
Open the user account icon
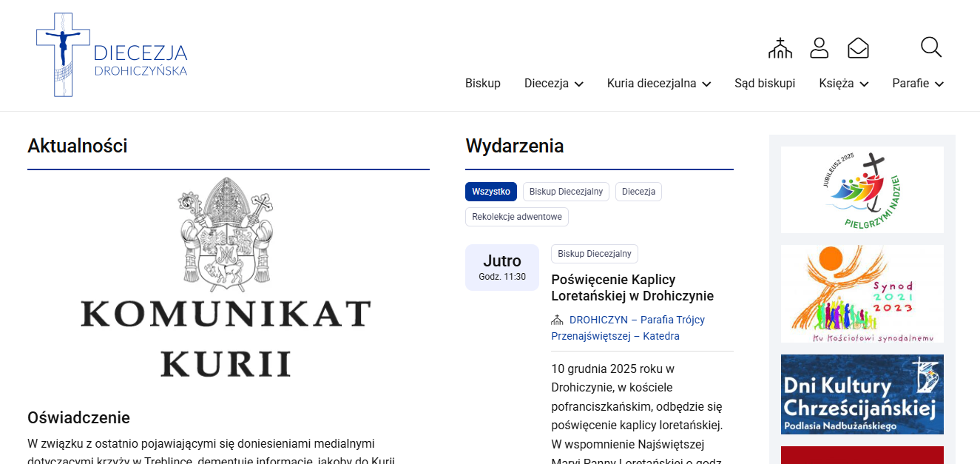[820, 48]
